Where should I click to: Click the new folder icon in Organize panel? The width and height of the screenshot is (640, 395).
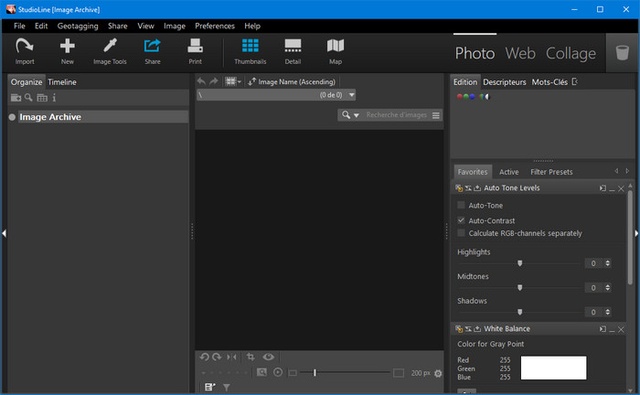(16, 98)
